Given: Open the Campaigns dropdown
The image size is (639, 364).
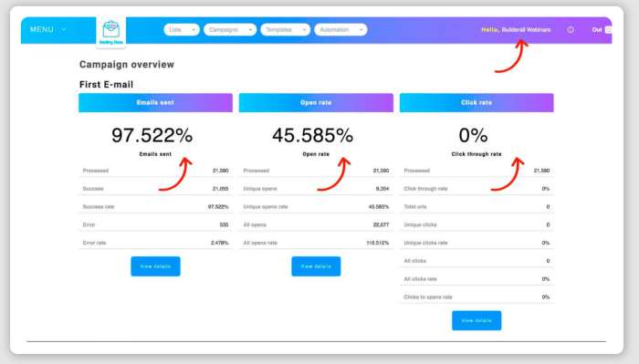Looking at the screenshot, I should click(230, 30).
